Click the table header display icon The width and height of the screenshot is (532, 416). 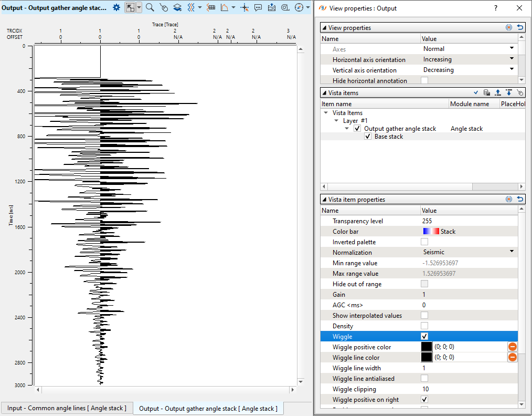[x=211, y=7]
